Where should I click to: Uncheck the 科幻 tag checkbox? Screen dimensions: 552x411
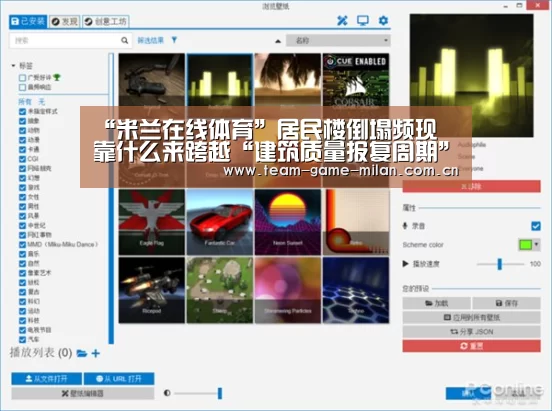(22, 301)
